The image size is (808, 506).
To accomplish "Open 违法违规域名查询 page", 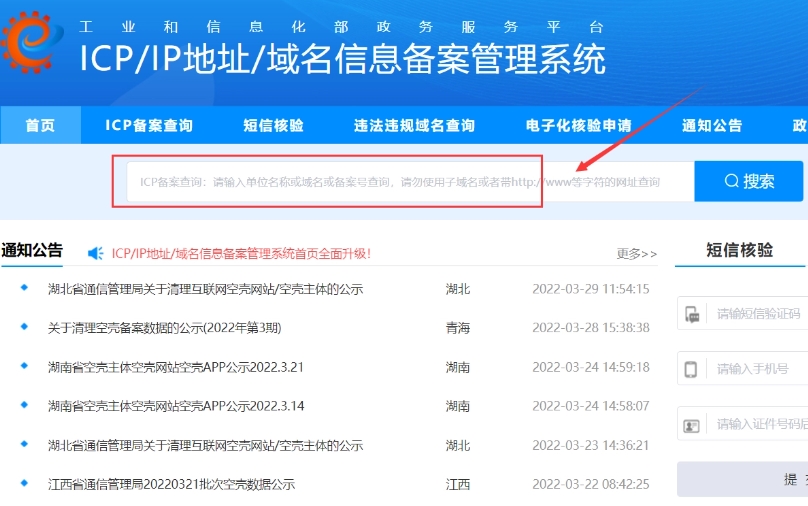I will click(x=414, y=126).
